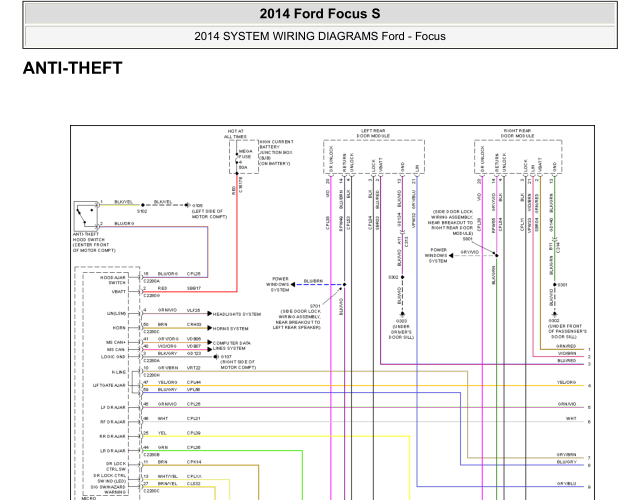This screenshot has width=630, height=500.
Task: Click 'RR DR AJAR' pin label
Action: coord(112,436)
